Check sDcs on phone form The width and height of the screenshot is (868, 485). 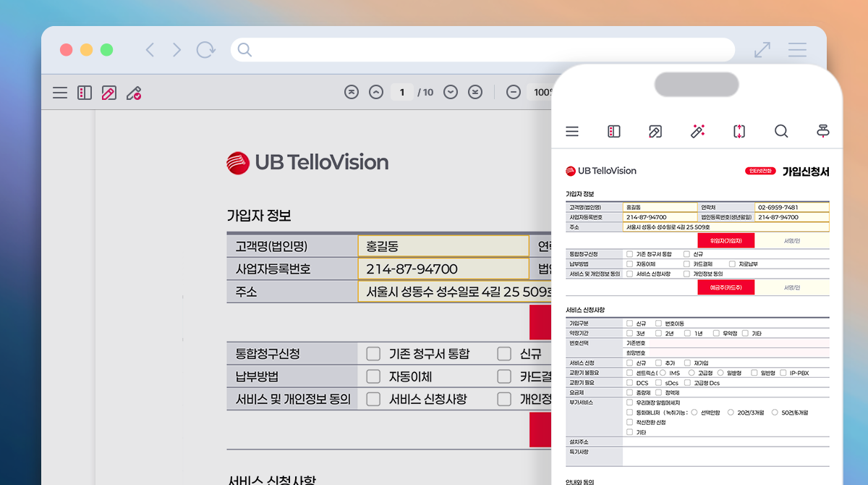click(658, 383)
